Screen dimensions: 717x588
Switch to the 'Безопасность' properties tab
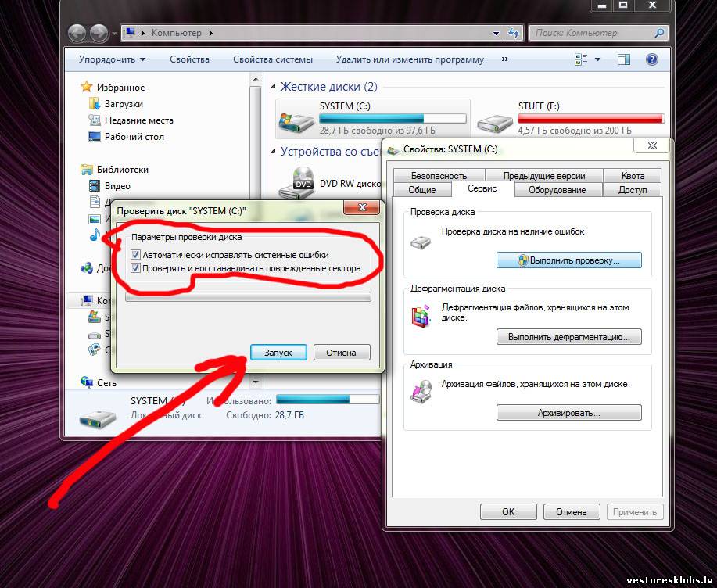pos(439,176)
